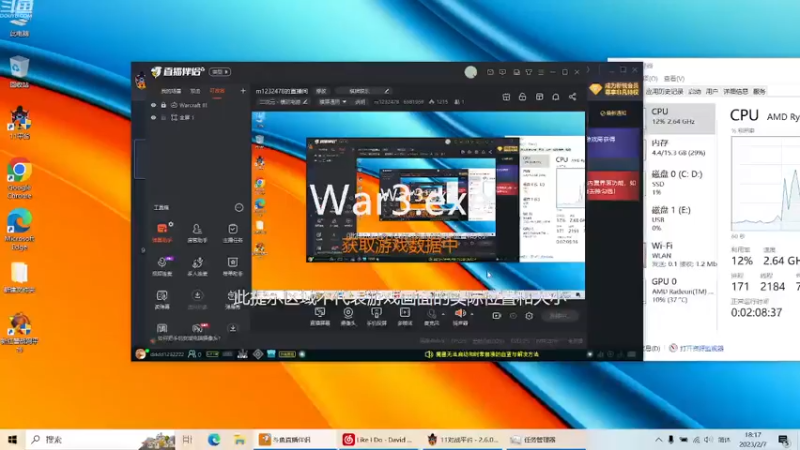This screenshot has height=450, width=800.
Task: Switch to the details tab in Task Manager
Action: pos(735,91)
